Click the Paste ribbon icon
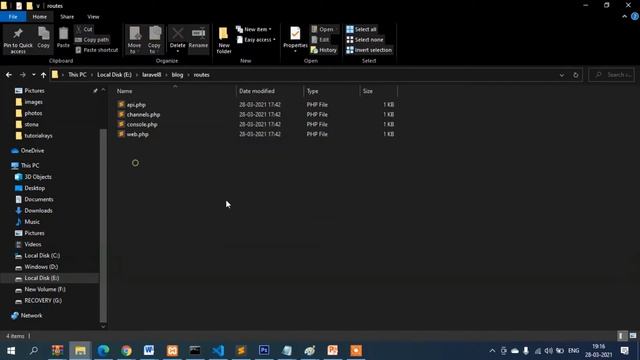 coord(63,38)
